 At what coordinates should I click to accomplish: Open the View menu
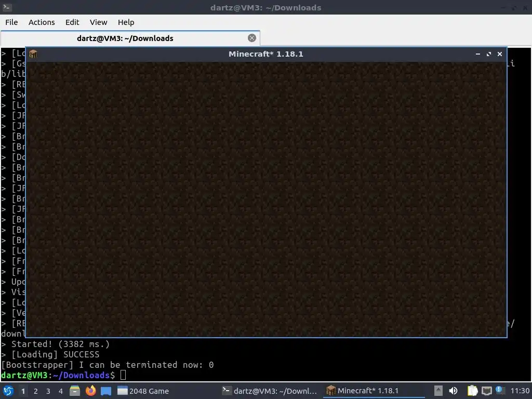click(x=98, y=22)
